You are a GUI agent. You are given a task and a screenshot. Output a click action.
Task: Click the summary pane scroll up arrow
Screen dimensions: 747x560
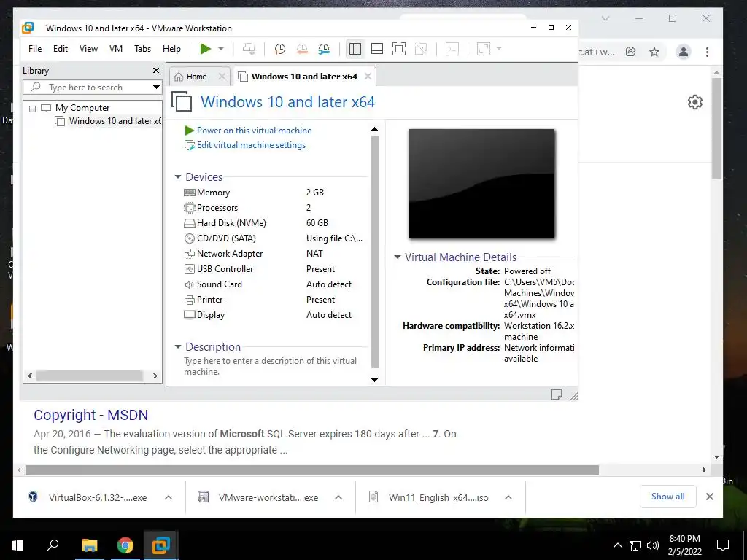(x=374, y=129)
